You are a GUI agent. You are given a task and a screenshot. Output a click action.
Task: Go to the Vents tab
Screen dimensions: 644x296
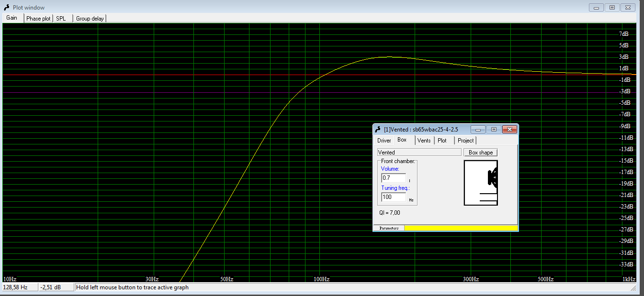pos(424,141)
